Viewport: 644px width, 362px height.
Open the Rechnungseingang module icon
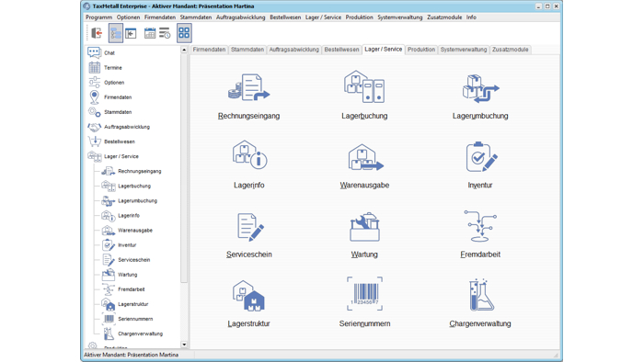click(x=249, y=87)
